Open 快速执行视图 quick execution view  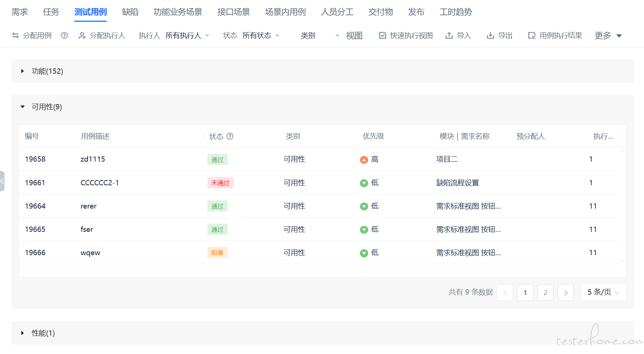point(406,36)
